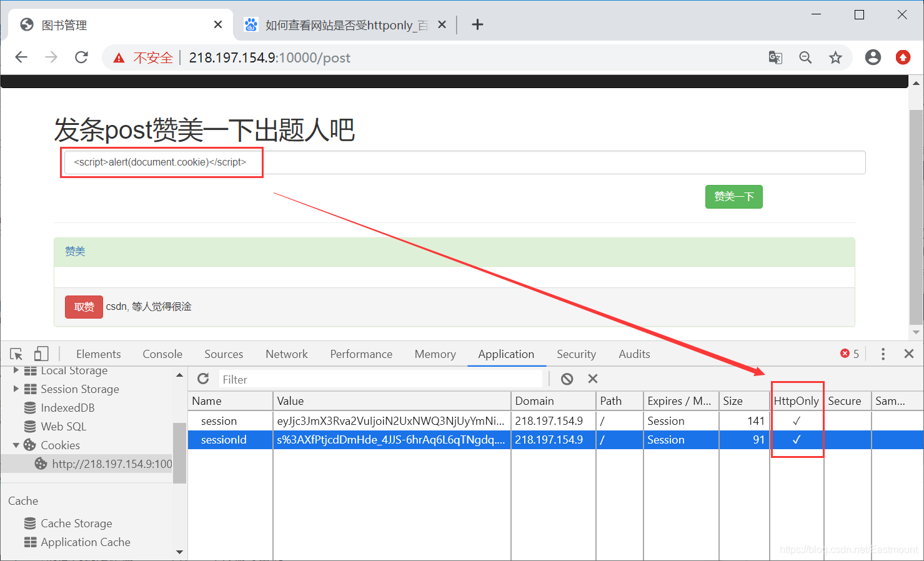This screenshot has height=561, width=924.
Task: Delete the selected cookie
Action: [x=593, y=379]
